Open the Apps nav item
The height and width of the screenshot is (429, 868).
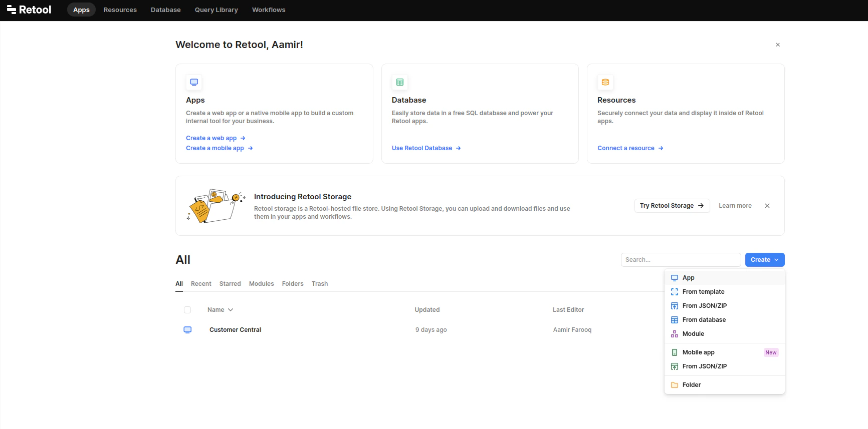click(81, 10)
